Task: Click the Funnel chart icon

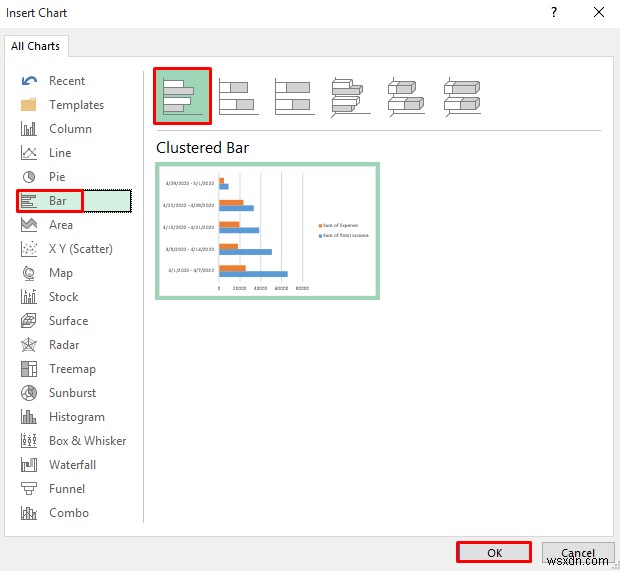Action: (x=28, y=489)
